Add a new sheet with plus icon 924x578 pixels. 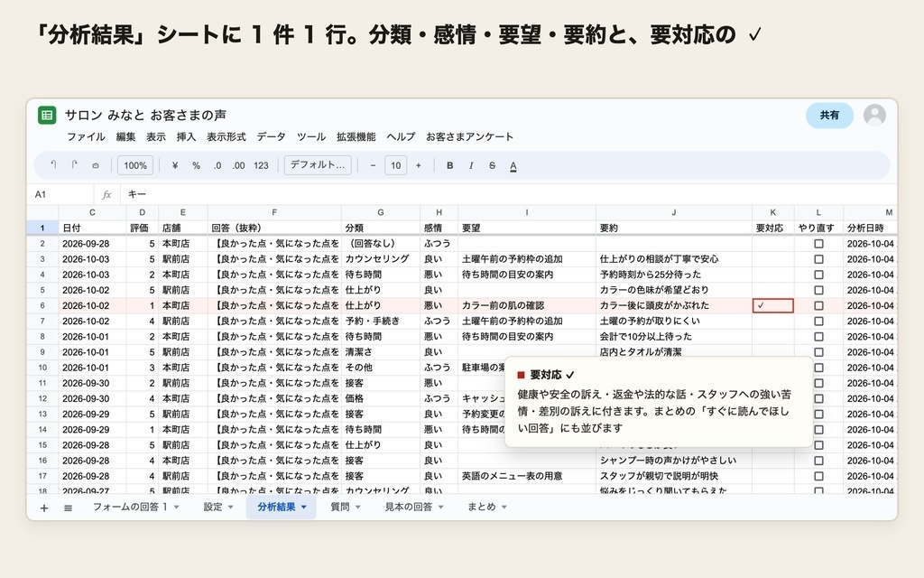point(43,508)
